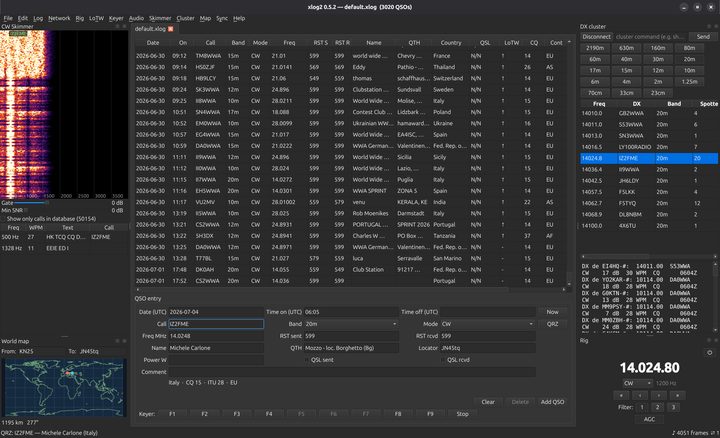Open the Skimmer menu
Image resolution: width=720 pixels, height=438 pixels.
[x=160, y=18]
